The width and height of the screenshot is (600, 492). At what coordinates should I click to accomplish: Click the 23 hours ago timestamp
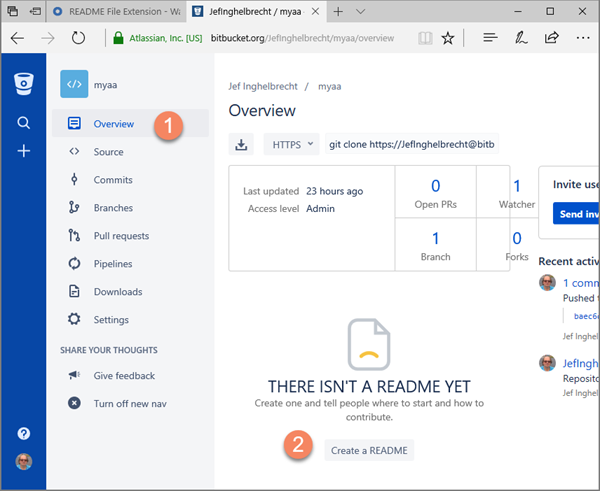click(334, 191)
